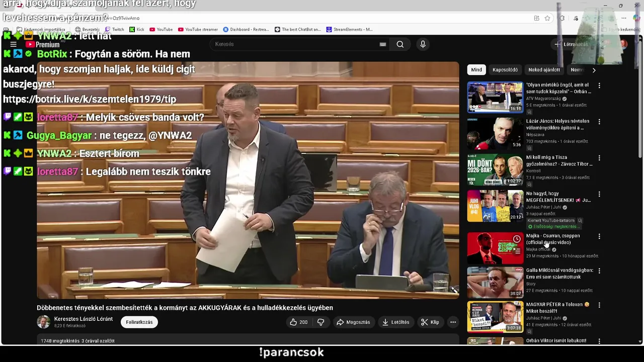Open the MAGYAR PÉTER a Telexen video thumbnail
The image size is (644, 362).
tap(495, 317)
